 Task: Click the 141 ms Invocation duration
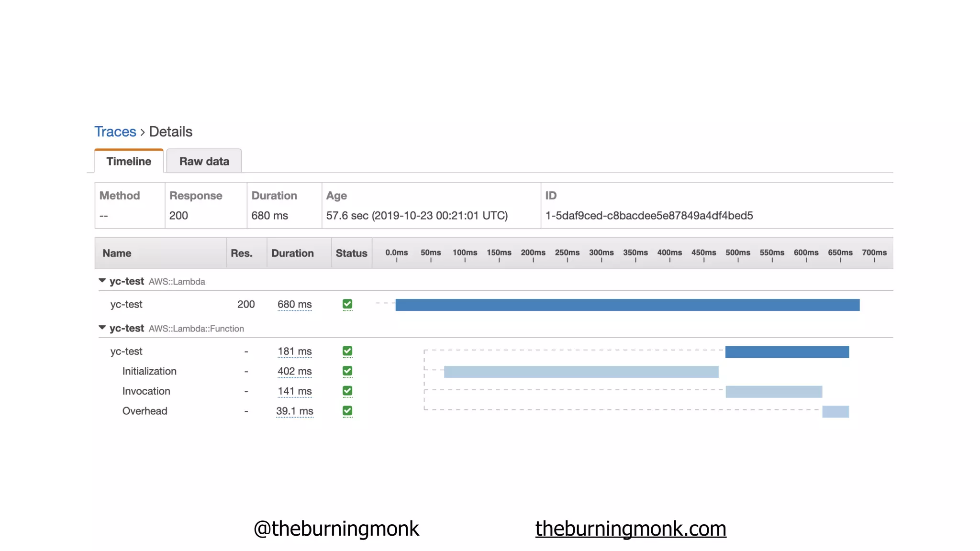click(294, 391)
